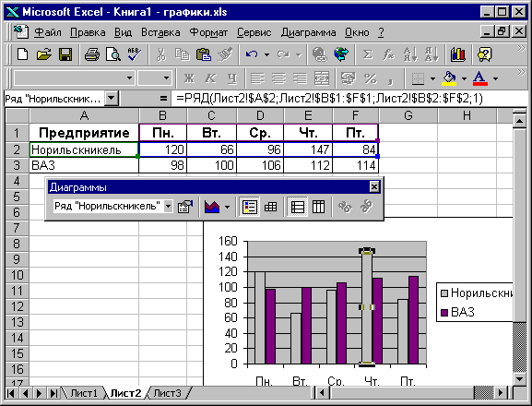The height and width of the screenshot is (406, 532).
Task: Click the Edit Formula equals button
Action: [x=163, y=99]
